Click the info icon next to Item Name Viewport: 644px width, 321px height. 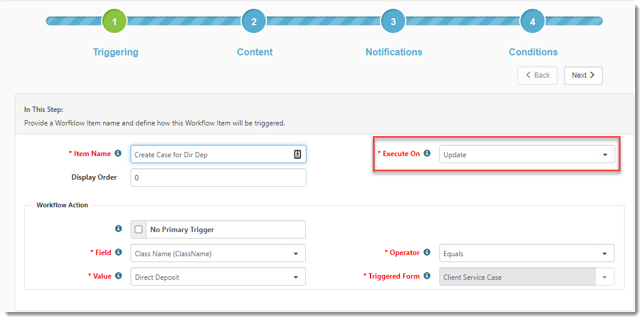click(118, 153)
